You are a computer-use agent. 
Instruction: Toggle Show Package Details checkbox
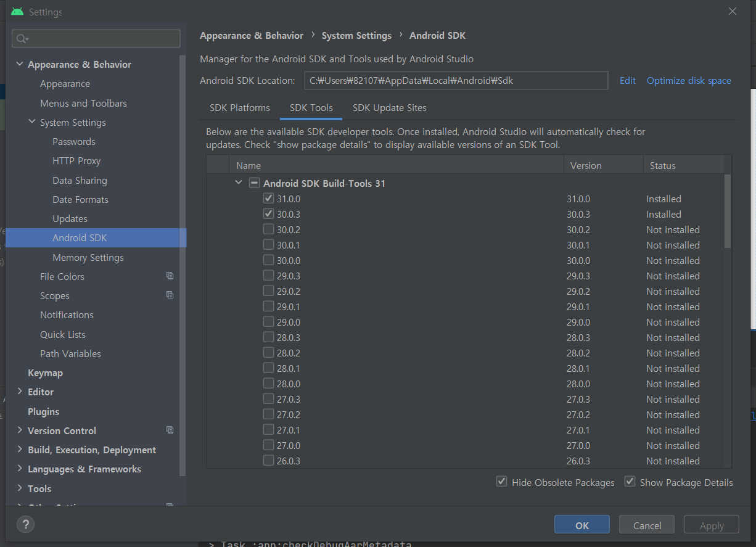point(630,482)
